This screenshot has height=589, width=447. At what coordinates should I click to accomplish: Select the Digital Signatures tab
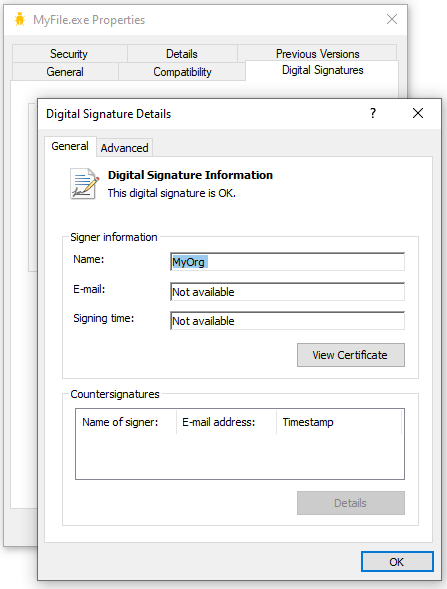pyautogui.click(x=322, y=70)
